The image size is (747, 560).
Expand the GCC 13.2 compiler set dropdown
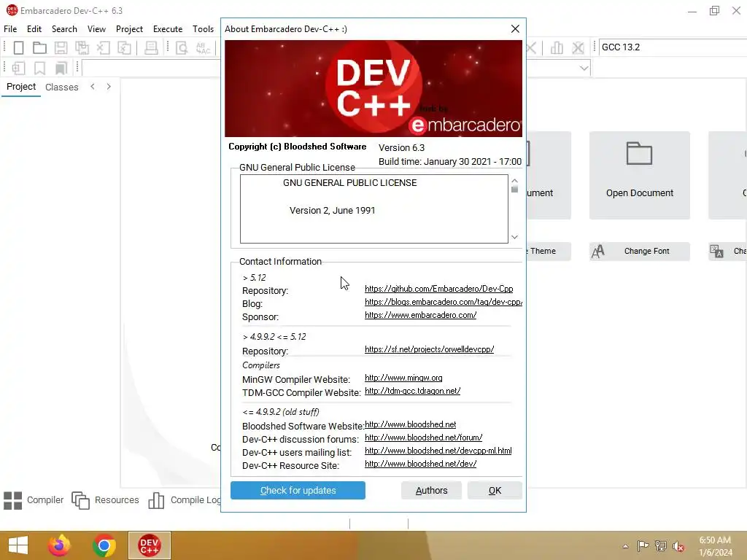point(673,47)
